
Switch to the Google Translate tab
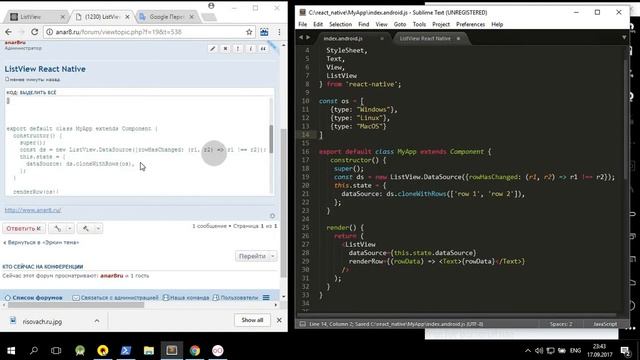(167, 17)
